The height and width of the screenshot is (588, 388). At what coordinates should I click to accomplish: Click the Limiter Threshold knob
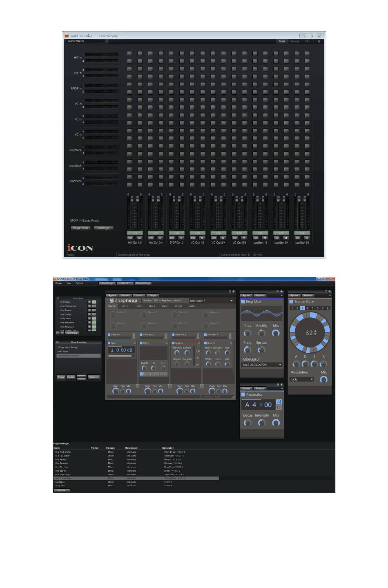point(177,353)
